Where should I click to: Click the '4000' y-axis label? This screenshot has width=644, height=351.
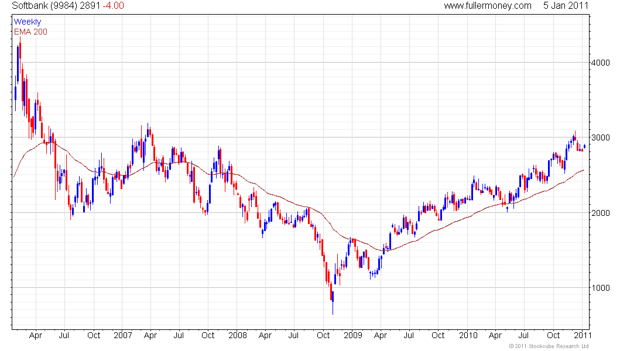tap(601, 63)
